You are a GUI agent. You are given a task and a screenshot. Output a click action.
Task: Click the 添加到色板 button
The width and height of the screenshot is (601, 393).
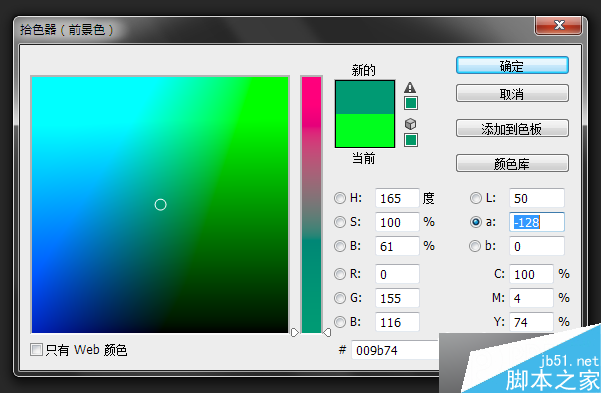[x=512, y=128]
